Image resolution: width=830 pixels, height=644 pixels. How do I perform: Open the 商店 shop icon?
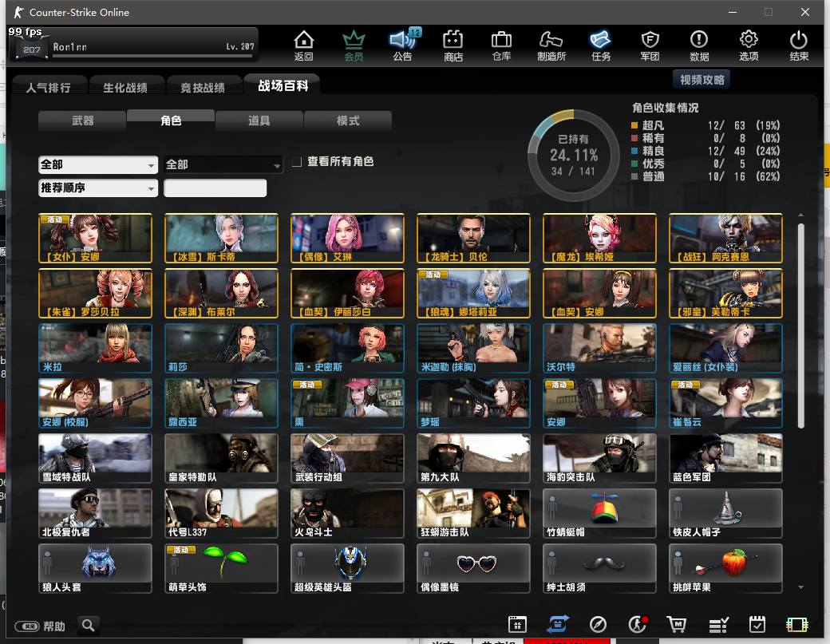[453, 45]
